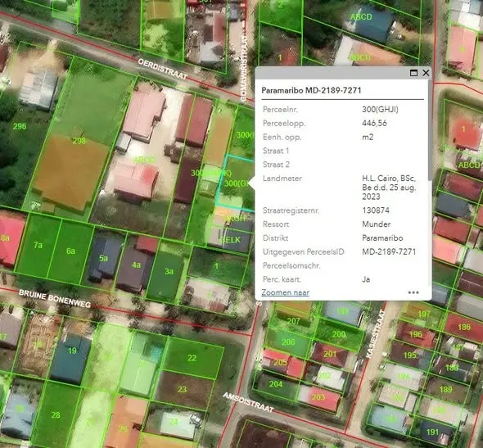Select parcel 204 on the map
The image size is (483, 448).
pyautogui.click(x=276, y=384)
